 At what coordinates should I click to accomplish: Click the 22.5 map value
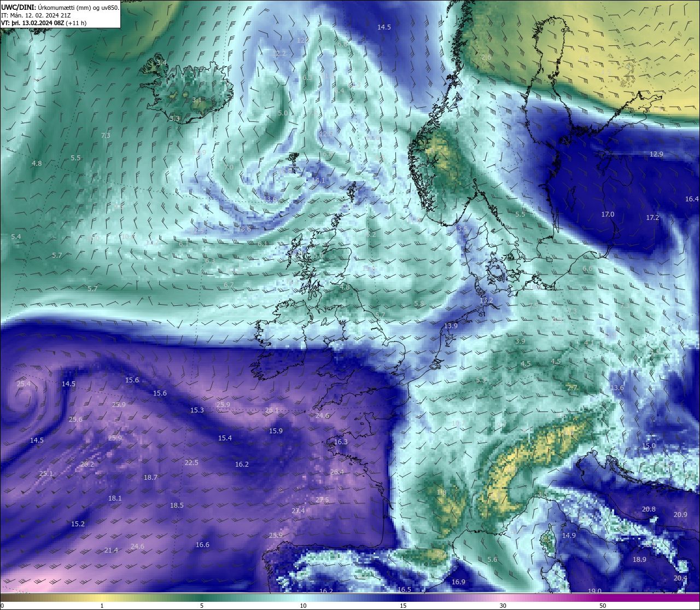[191, 462]
